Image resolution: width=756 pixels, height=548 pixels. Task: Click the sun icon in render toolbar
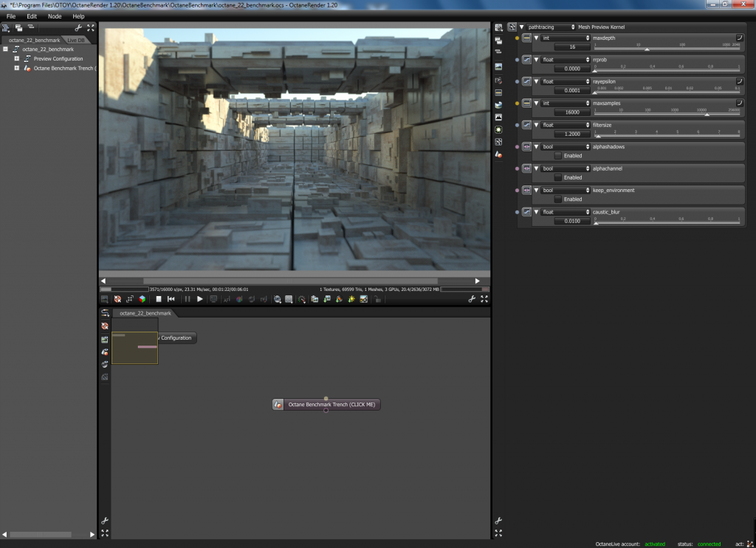[351, 299]
